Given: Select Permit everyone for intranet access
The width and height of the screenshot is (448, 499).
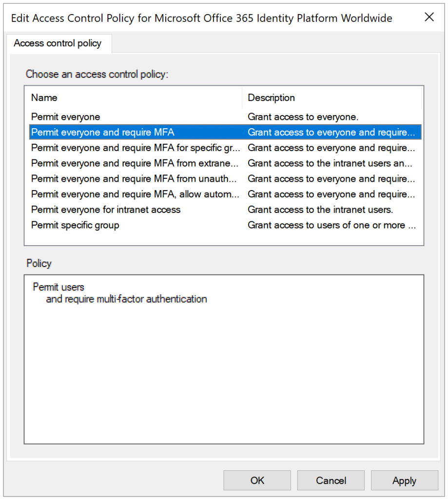Looking at the screenshot, I should coord(105,210).
